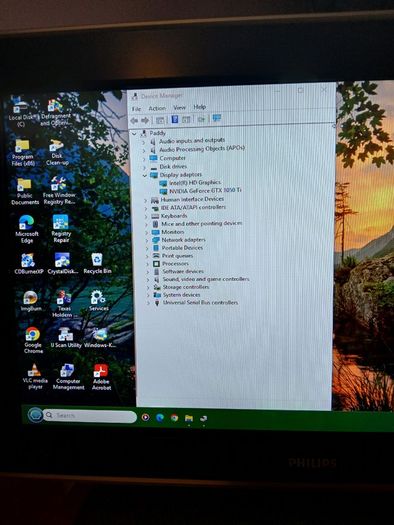This screenshot has height=525, width=394.
Task: Click the Start button on taskbar
Action: (35, 415)
